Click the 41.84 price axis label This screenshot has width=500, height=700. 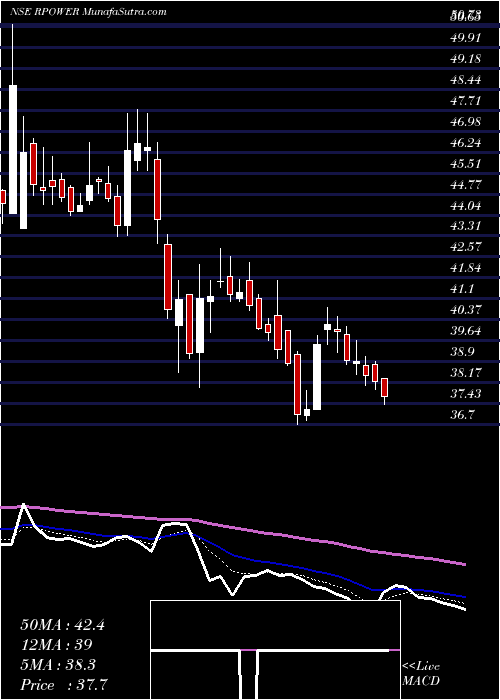click(x=465, y=268)
